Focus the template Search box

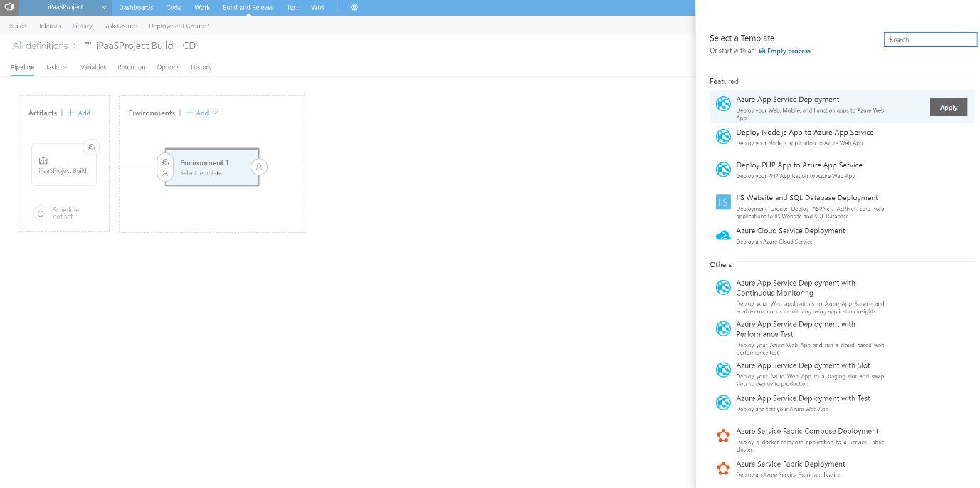pyautogui.click(x=931, y=40)
